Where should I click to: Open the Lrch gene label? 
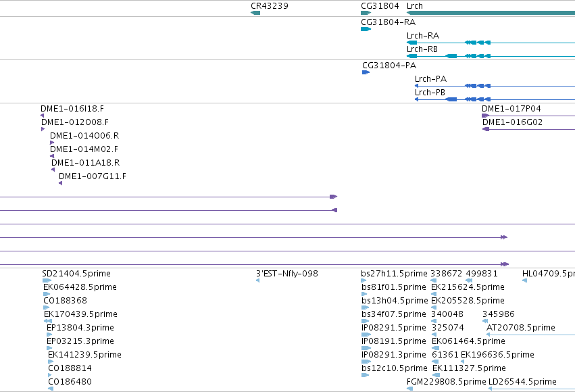415,6
